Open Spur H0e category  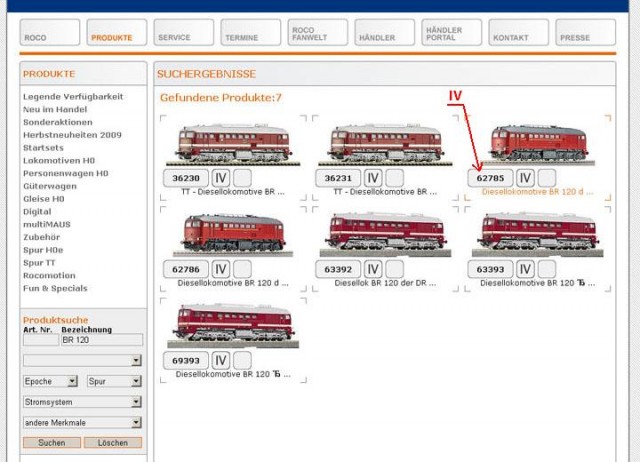tap(43, 250)
